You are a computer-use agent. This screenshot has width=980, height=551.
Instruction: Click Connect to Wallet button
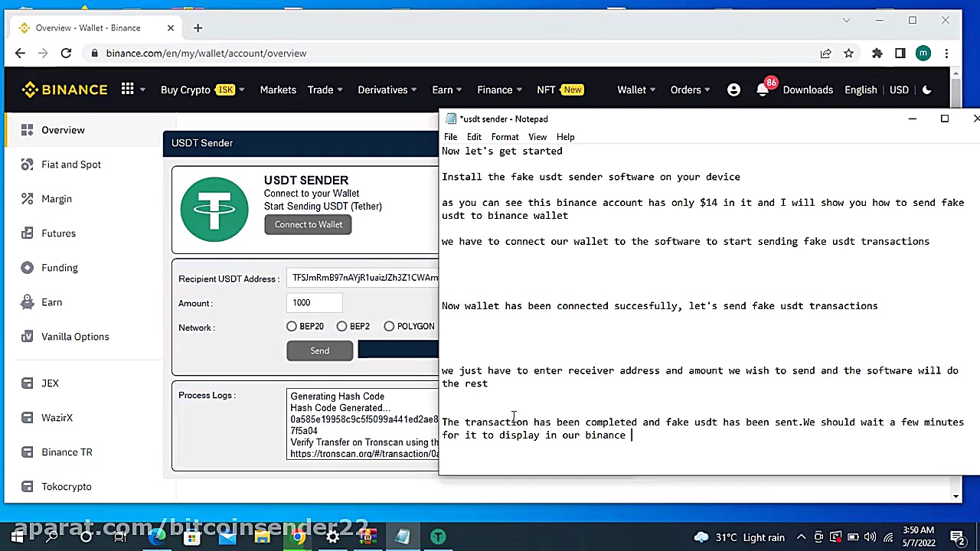(x=308, y=224)
